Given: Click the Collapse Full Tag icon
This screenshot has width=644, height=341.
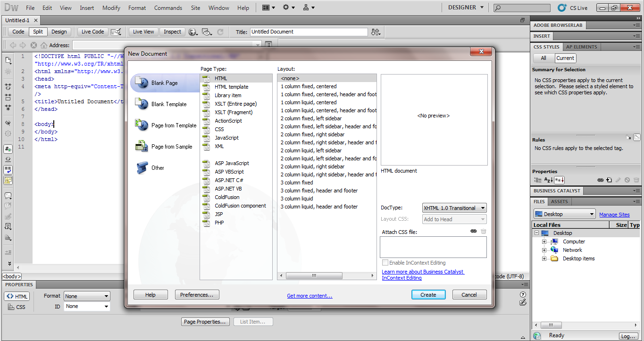Looking at the screenshot, I should (x=8, y=87).
